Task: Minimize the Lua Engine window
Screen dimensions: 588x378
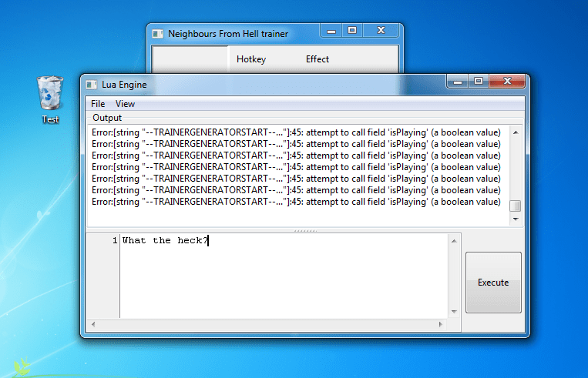Action: pos(458,82)
